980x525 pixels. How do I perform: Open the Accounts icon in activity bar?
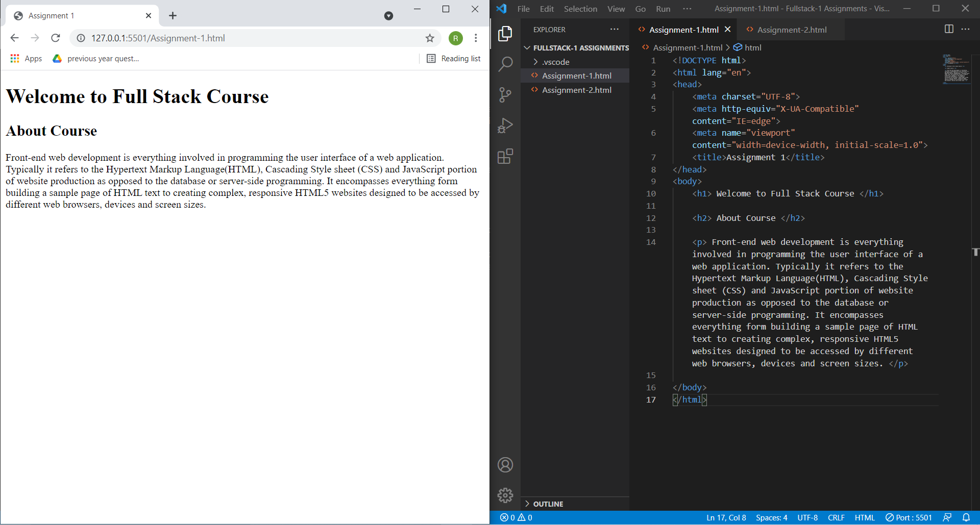pos(505,465)
